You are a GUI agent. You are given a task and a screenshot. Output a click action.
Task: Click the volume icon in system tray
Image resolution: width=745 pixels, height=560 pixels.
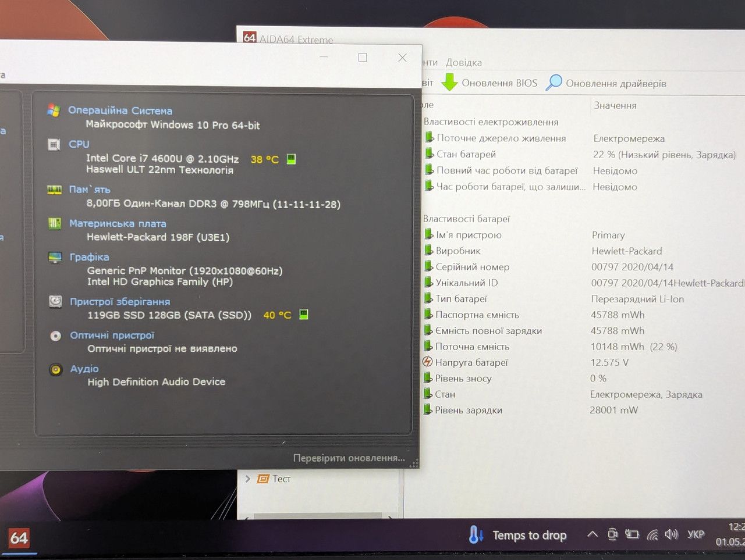tap(671, 534)
